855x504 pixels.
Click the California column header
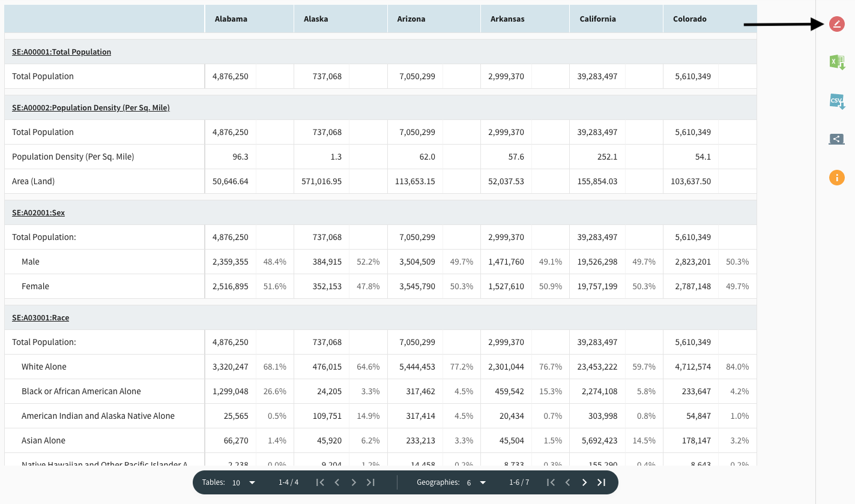tap(597, 19)
